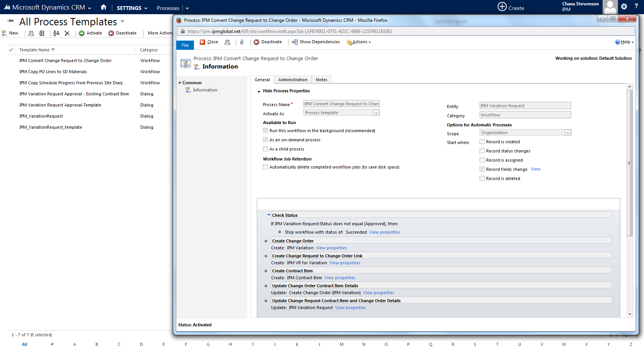Screen dimensions: 644x347
Task: Collapse the Check Status step
Action: pos(268,215)
